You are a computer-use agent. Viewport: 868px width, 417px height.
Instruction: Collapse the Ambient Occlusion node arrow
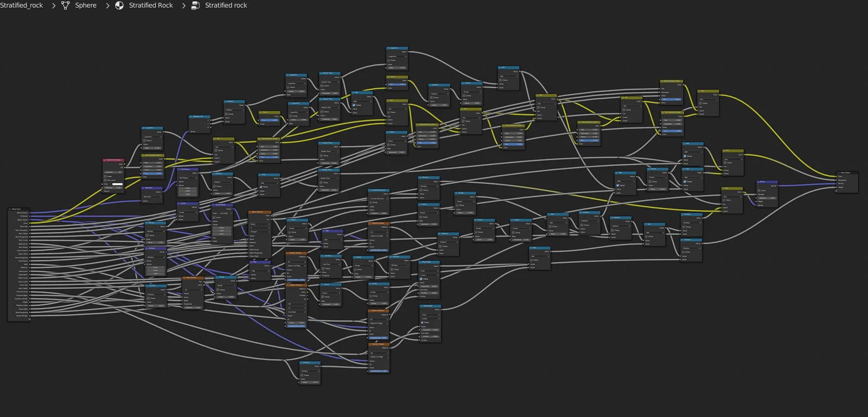point(105,160)
